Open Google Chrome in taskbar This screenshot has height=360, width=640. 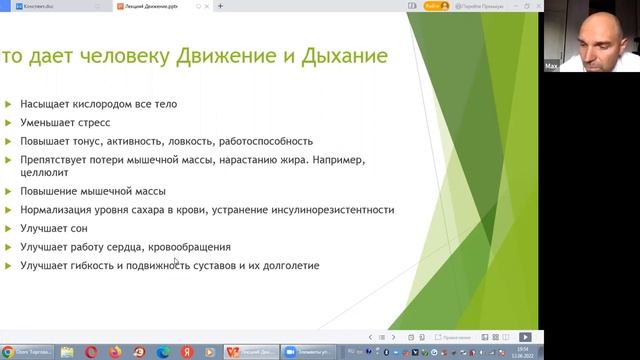27,352
